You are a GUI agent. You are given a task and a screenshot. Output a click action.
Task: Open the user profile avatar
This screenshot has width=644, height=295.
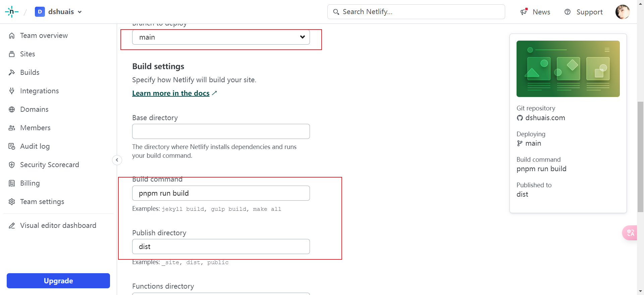click(623, 12)
